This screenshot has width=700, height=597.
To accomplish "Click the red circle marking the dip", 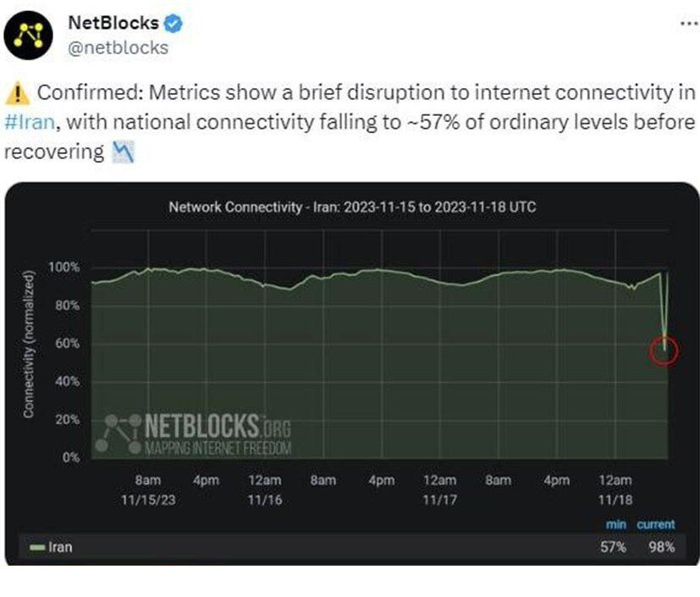I will coord(664,349).
